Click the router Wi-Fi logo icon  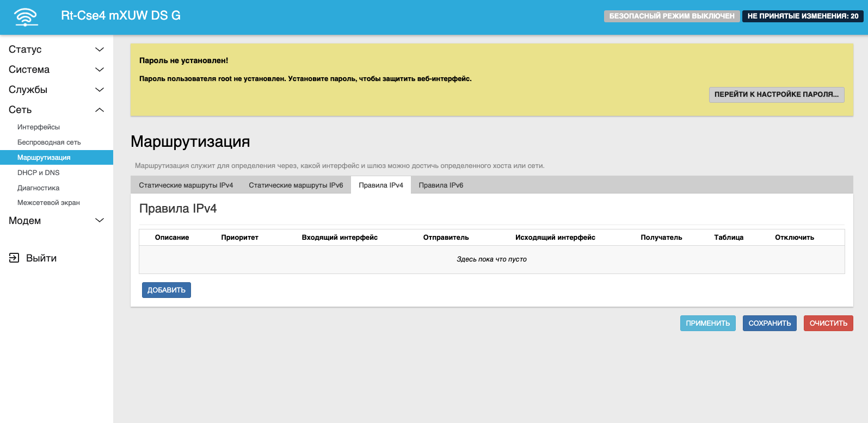26,17
